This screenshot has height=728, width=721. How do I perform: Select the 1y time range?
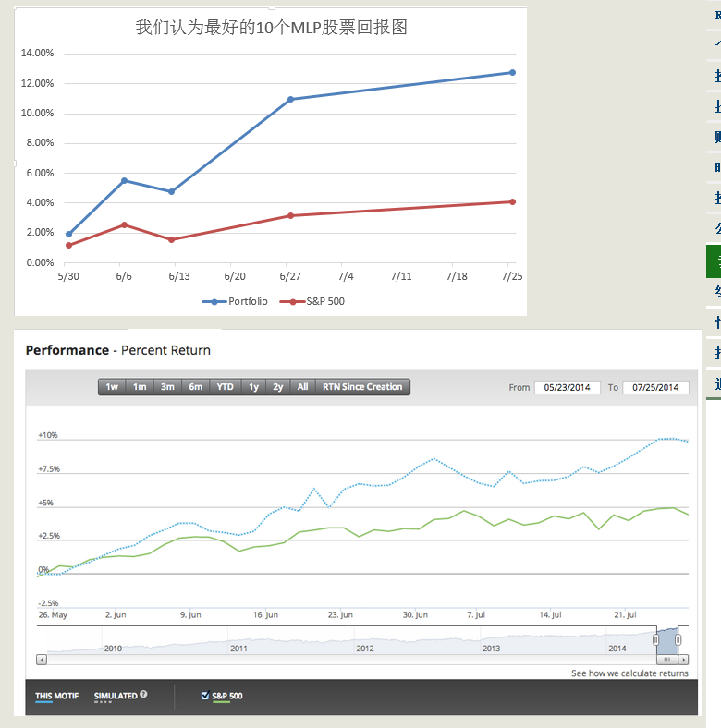[253, 387]
